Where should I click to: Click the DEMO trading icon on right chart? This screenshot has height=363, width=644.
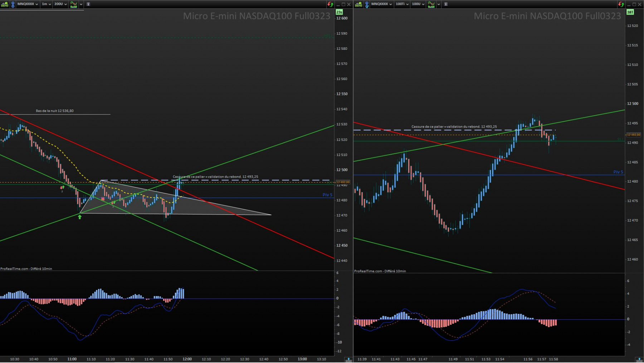coord(358,4)
